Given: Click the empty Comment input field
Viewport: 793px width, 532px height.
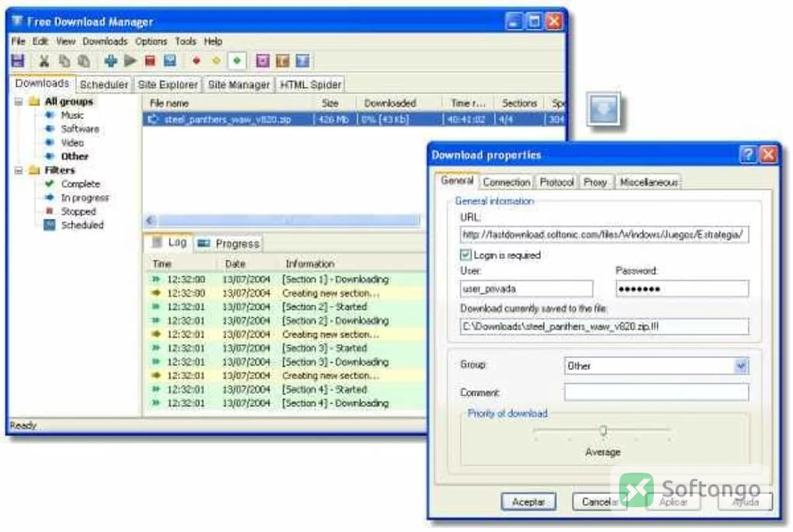Looking at the screenshot, I should [656, 392].
